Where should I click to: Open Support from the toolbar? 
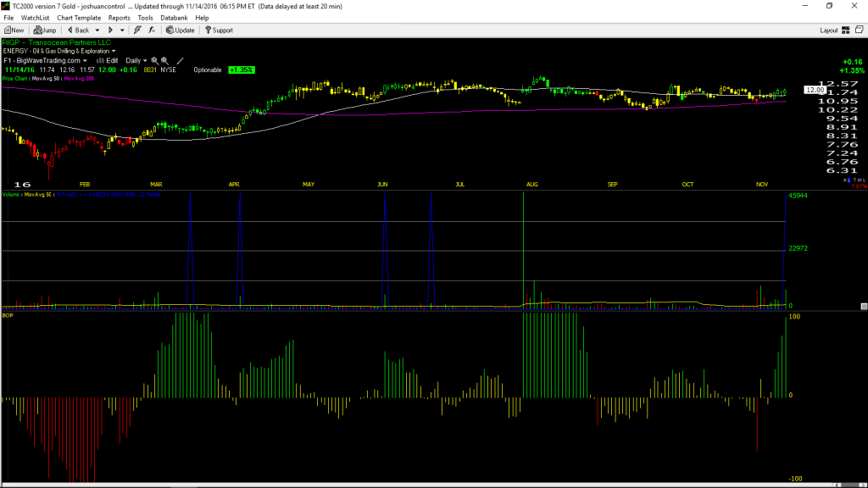[220, 30]
